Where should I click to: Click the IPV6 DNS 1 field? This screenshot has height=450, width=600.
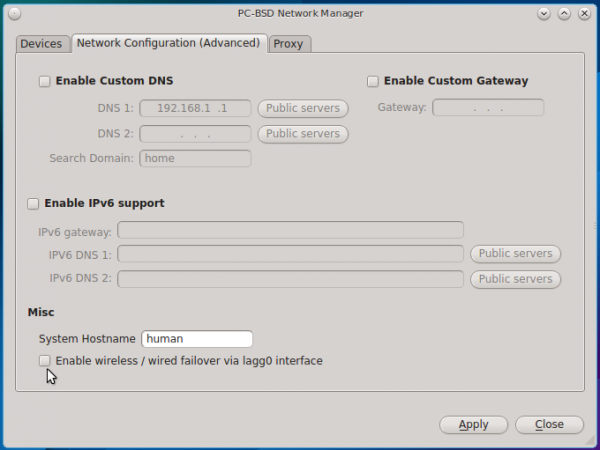coord(290,254)
